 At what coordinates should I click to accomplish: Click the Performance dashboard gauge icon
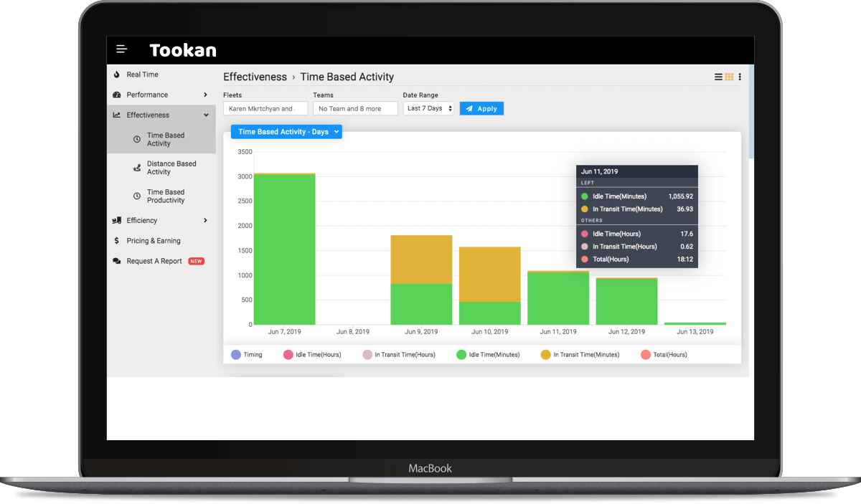click(x=117, y=95)
